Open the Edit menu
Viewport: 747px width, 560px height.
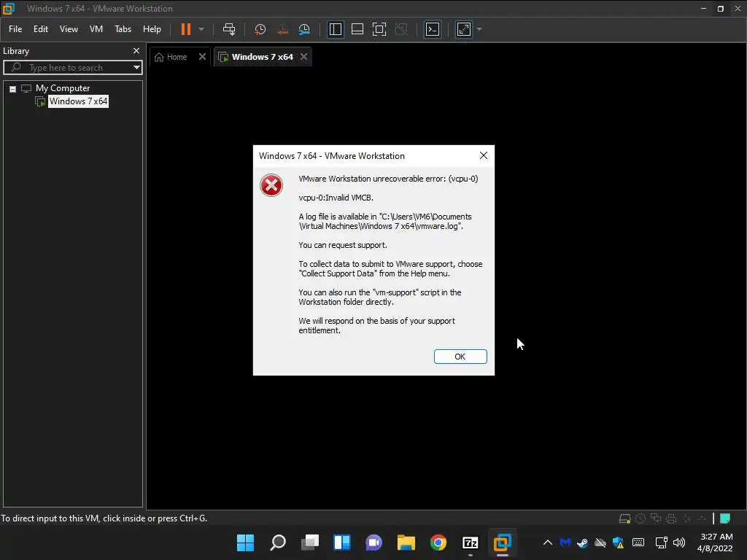[41, 29]
